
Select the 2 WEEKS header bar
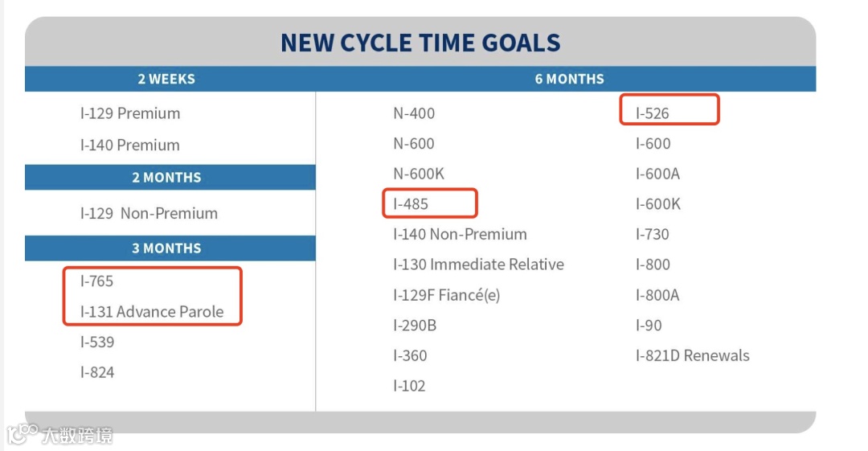coord(170,79)
